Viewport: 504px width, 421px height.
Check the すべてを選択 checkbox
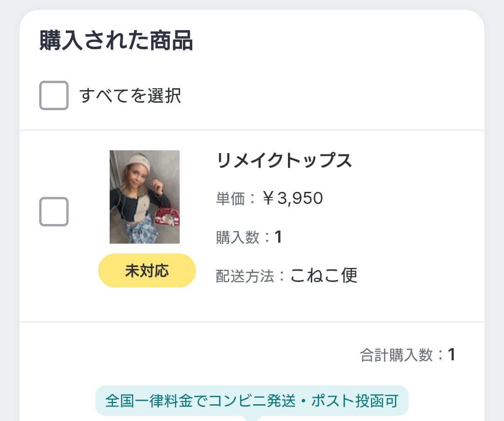[54, 96]
